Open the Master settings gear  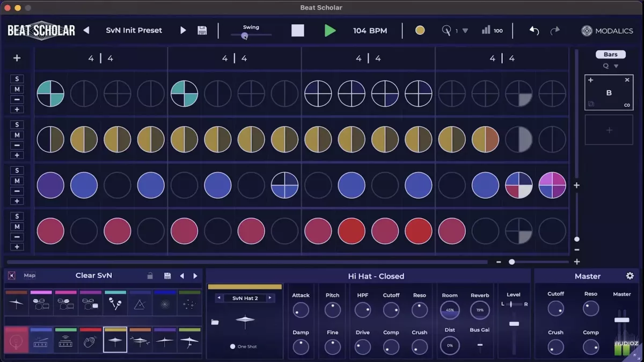630,276
